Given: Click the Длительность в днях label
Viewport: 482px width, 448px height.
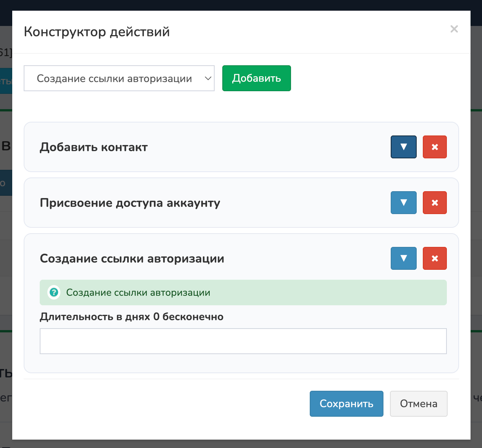Looking at the screenshot, I should 131,317.
